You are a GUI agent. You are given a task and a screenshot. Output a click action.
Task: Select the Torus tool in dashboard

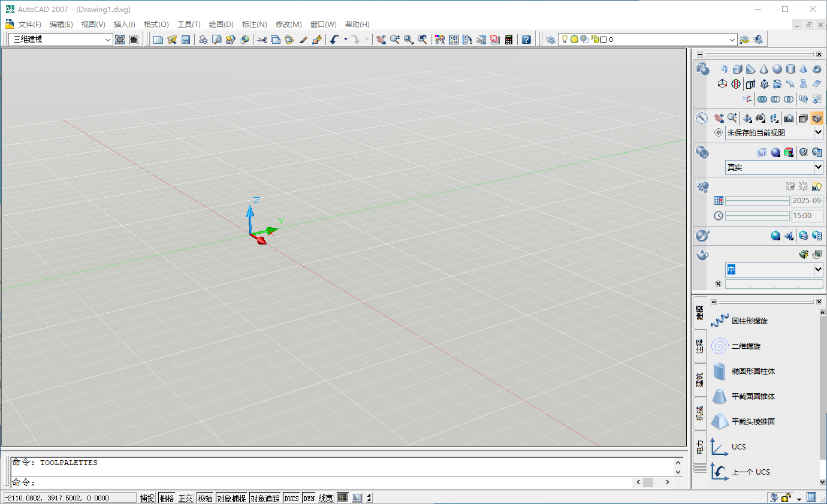coord(816,69)
